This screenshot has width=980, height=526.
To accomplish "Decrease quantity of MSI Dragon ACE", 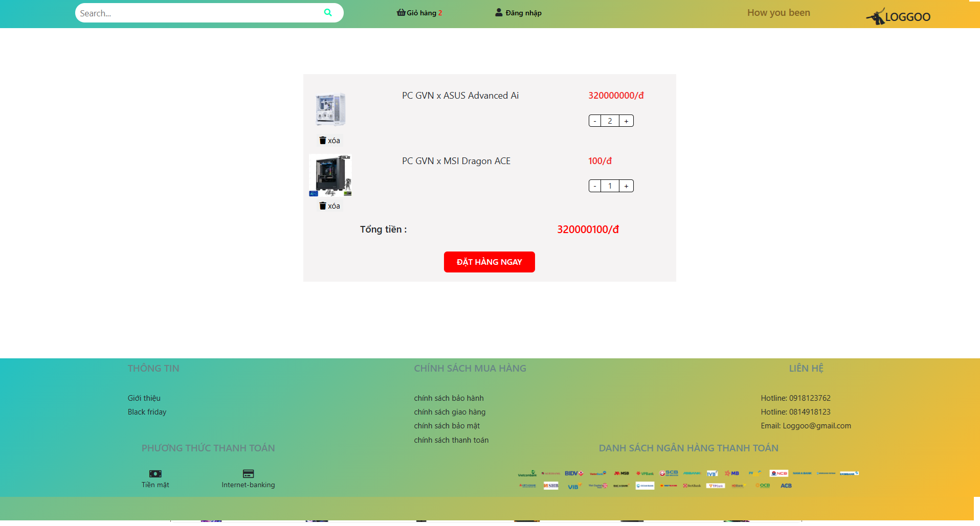I will click(x=595, y=186).
